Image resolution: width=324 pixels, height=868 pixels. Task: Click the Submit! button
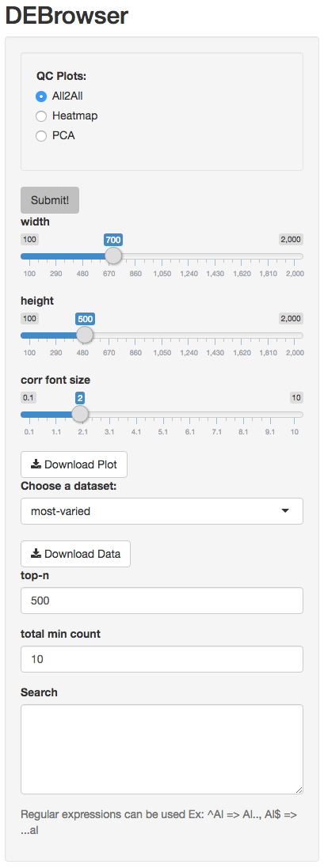pyautogui.click(x=50, y=200)
